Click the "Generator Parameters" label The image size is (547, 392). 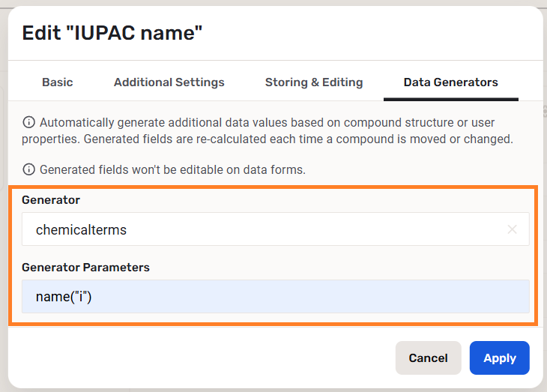85,267
